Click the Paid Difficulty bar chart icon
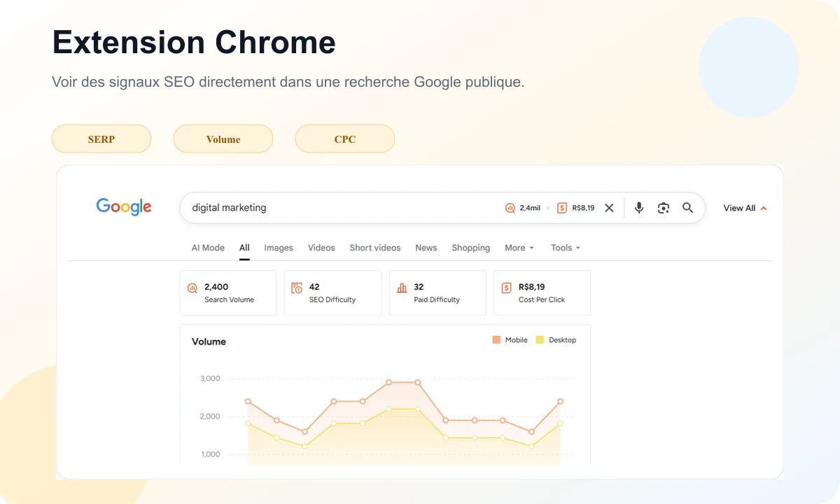840x504 pixels. (402, 288)
